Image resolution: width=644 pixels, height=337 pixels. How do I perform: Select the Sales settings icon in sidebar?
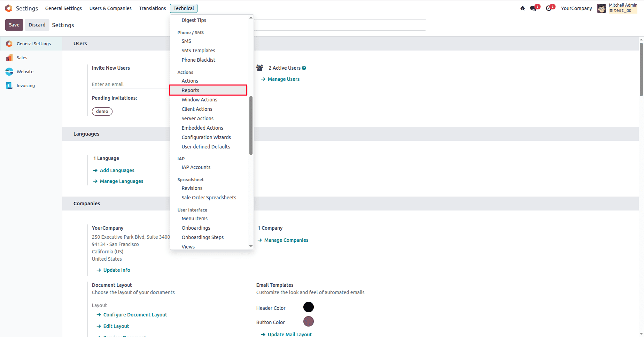9,58
